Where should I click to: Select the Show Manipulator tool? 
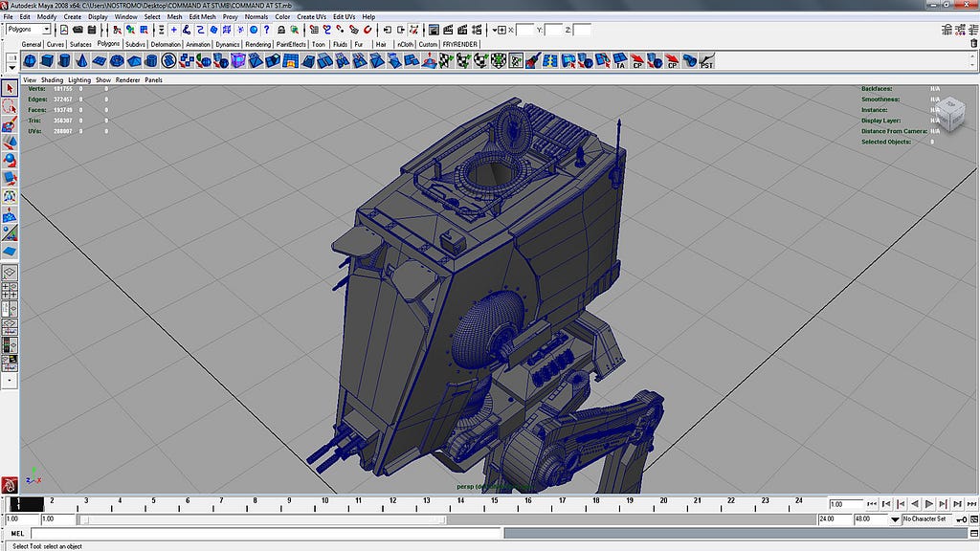coord(10,233)
